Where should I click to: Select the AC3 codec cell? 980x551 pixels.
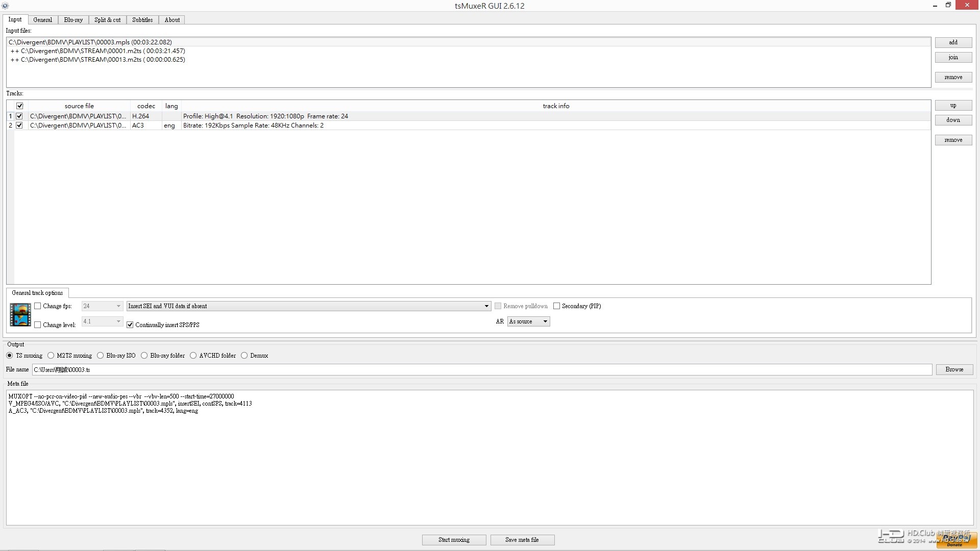146,126
